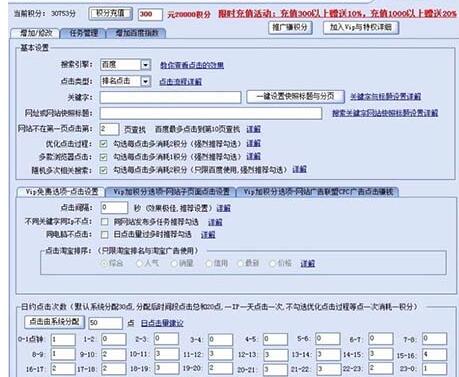The width and height of the screenshot is (459, 377).
Task: Click the 网址或网站快照标题 input field
Action: [211, 113]
